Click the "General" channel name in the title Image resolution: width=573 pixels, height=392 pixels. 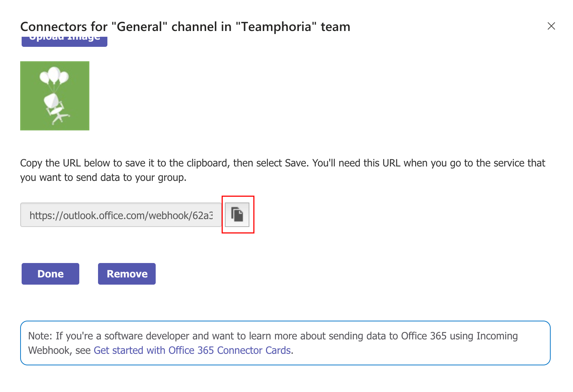(139, 27)
